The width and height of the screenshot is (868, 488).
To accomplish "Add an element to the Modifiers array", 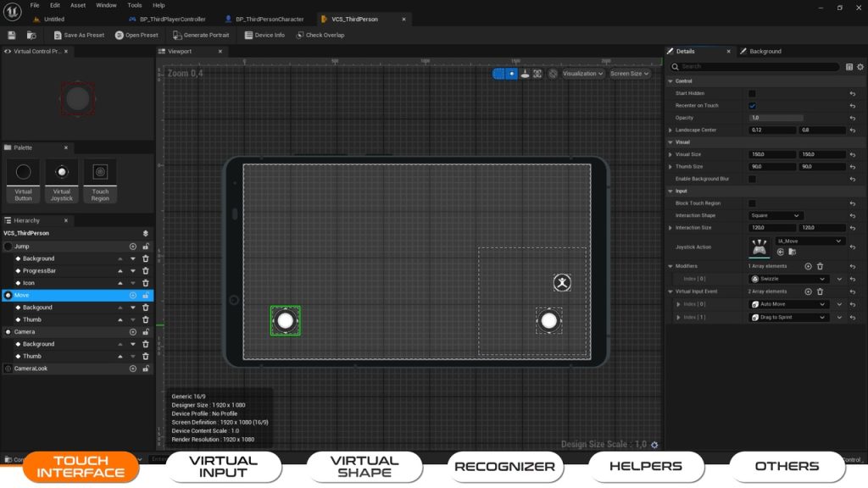I will pos(808,266).
